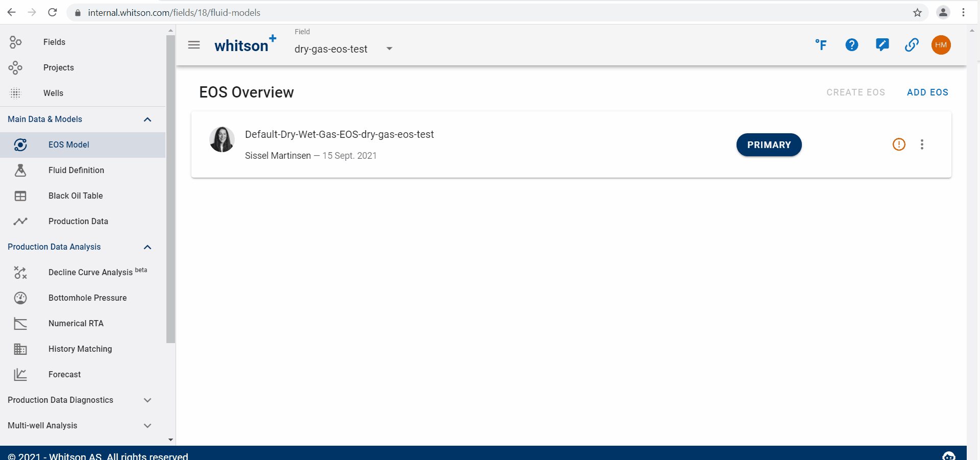Click the Sissel Martinsen author text
Screen dimensions: 980x460
[x=278, y=156]
